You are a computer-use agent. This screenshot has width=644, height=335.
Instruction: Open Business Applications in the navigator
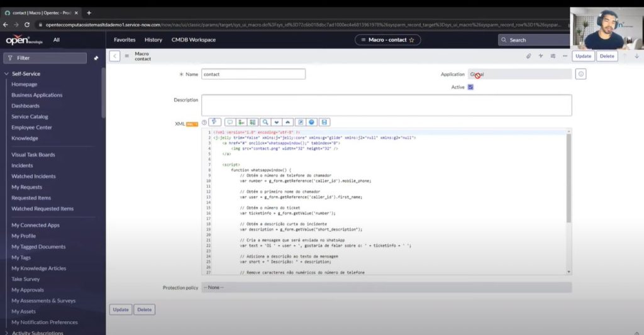tap(37, 95)
